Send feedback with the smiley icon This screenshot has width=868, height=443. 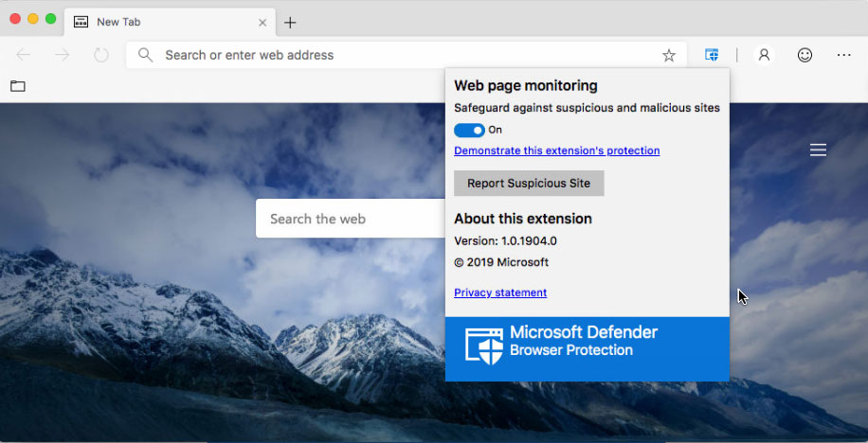(x=805, y=55)
